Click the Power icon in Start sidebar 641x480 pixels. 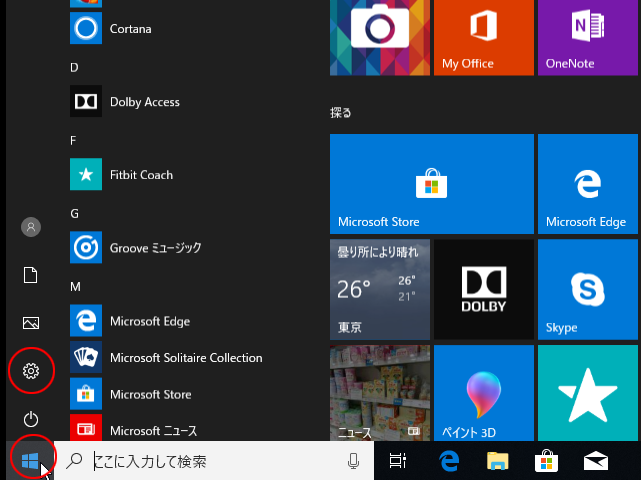[x=31, y=419]
